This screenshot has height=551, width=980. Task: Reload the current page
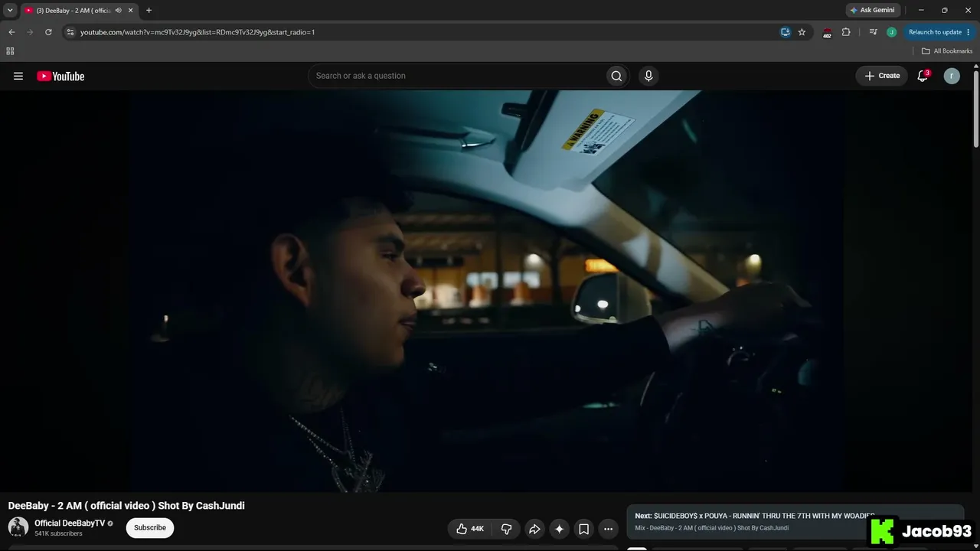point(48,32)
